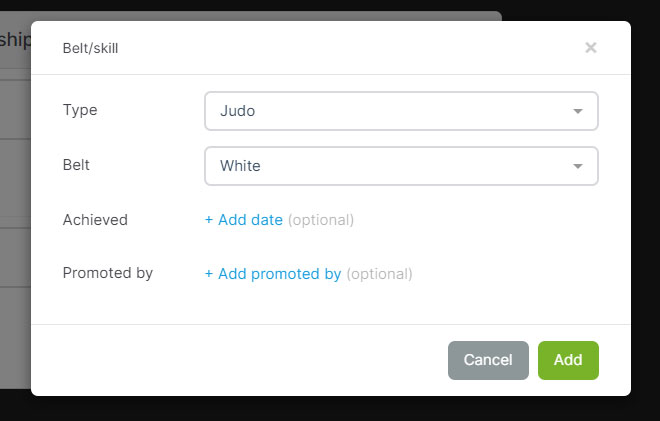Image resolution: width=660 pixels, height=421 pixels.
Task: Cancel the Belt/skill dialog
Action: point(488,360)
